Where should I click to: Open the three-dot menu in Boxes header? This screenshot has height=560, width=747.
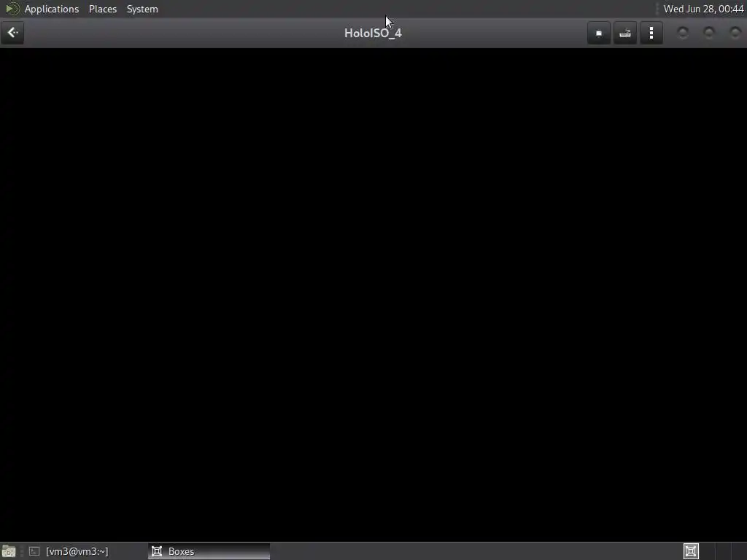(x=651, y=33)
